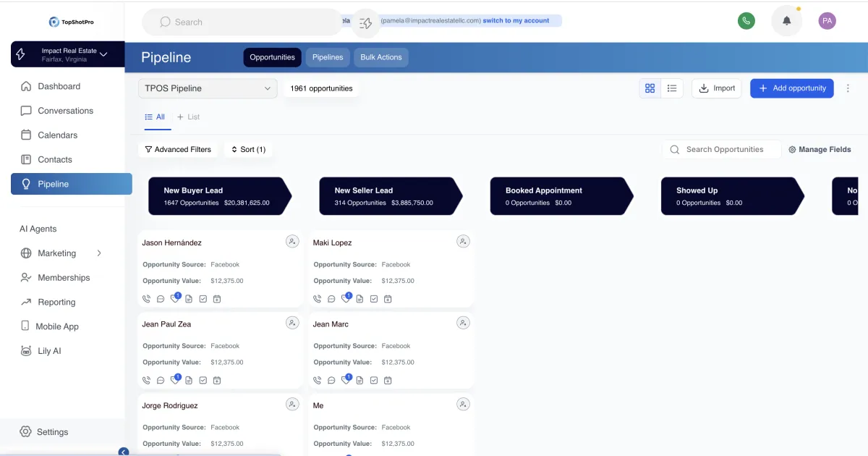Open the vertical dots options menu
The image size is (868, 456).
point(848,88)
